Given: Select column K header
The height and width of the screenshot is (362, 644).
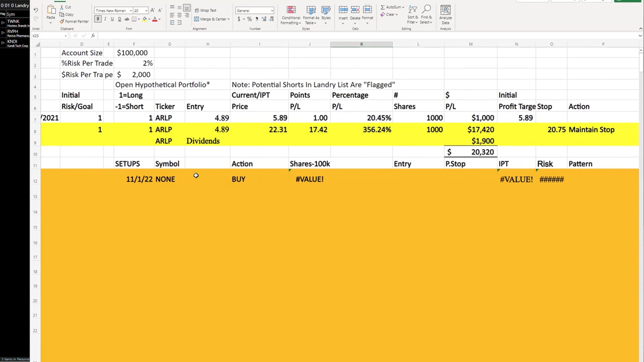Looking at the screenshot, I should point(361,44).
